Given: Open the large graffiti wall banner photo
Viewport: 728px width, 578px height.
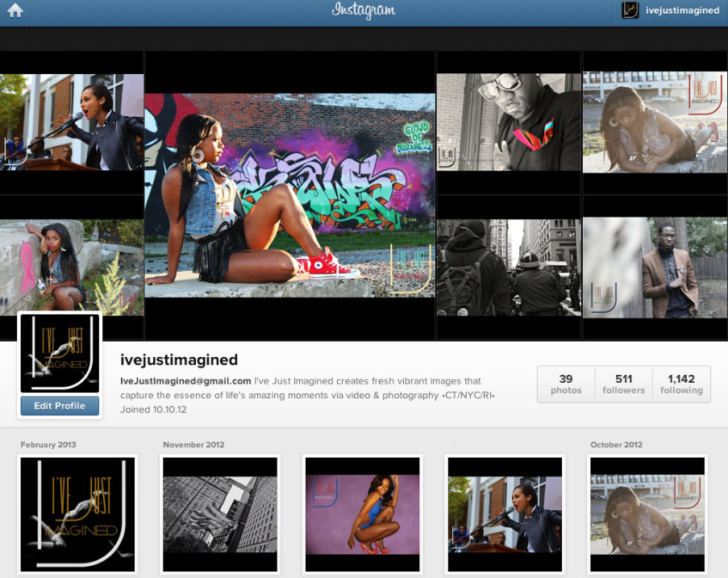Looking at the screenshot, I should coord(289,195).
